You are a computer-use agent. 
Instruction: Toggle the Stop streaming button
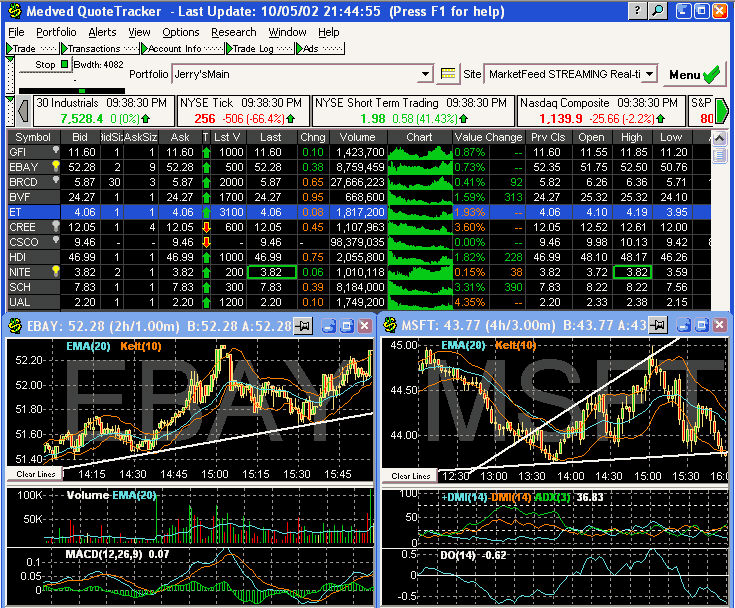[45, 65]
